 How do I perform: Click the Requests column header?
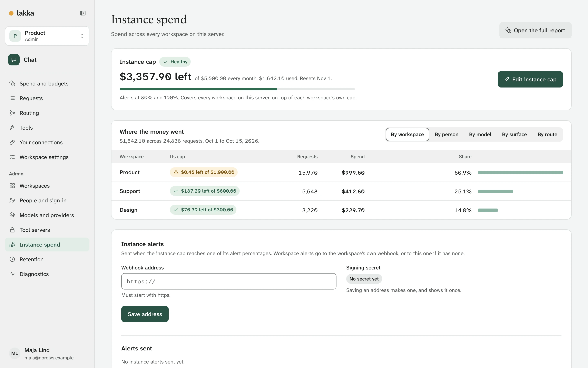pyautogui.click(x=307, y=157)
